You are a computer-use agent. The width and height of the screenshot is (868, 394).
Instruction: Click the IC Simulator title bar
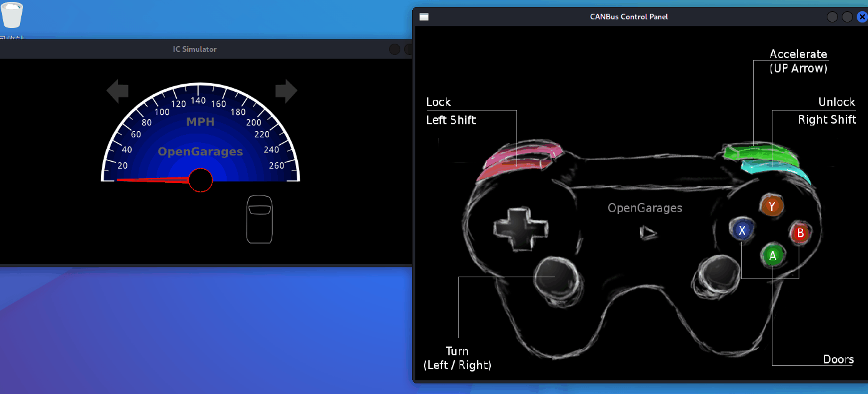[206, 49]
